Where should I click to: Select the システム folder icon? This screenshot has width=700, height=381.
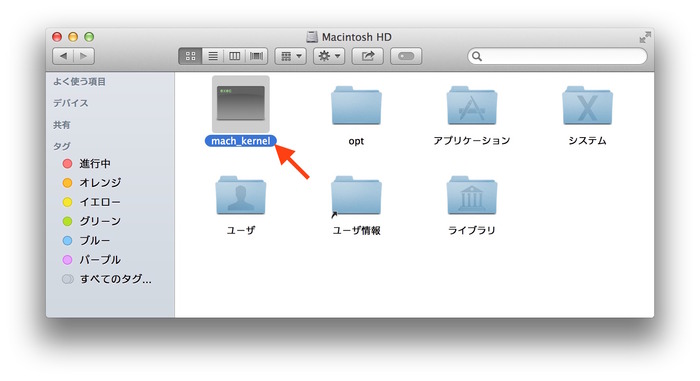tap(587, 105)
